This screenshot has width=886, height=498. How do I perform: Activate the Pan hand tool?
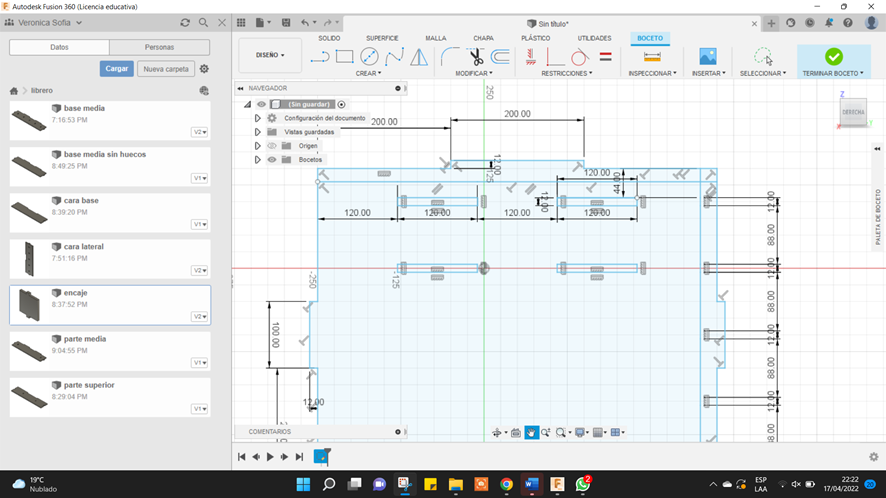pos(532,433)
